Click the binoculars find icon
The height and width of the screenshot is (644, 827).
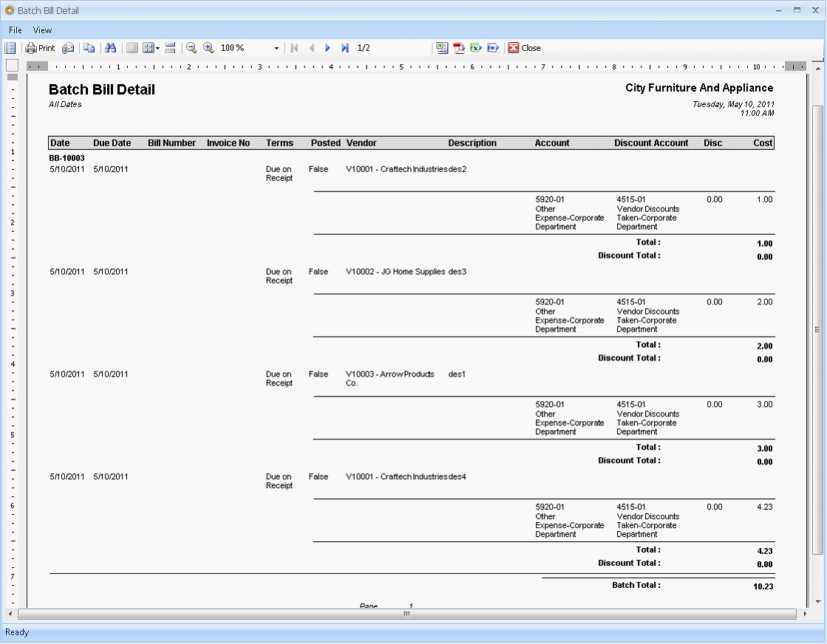point(110,48)
